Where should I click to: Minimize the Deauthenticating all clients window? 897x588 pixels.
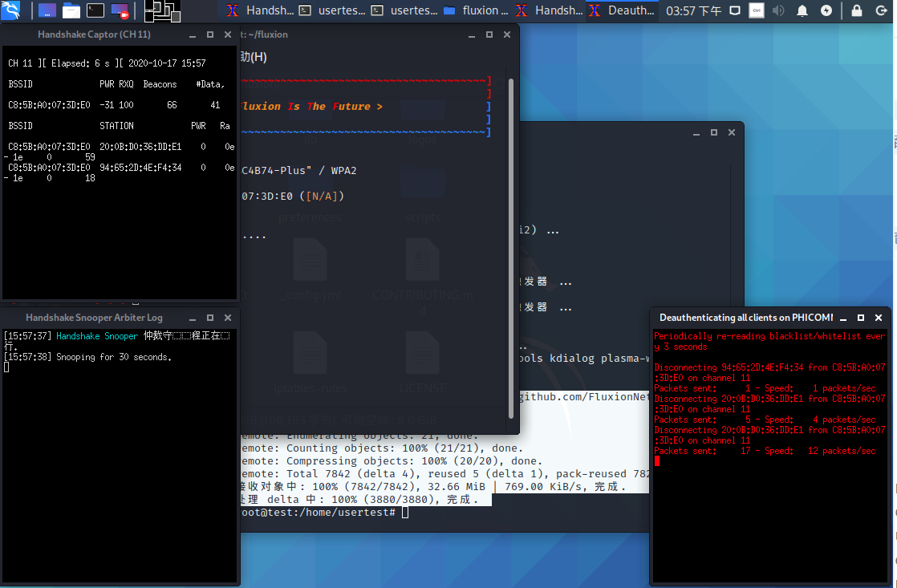pyautogui.click(x=842, y=318)
